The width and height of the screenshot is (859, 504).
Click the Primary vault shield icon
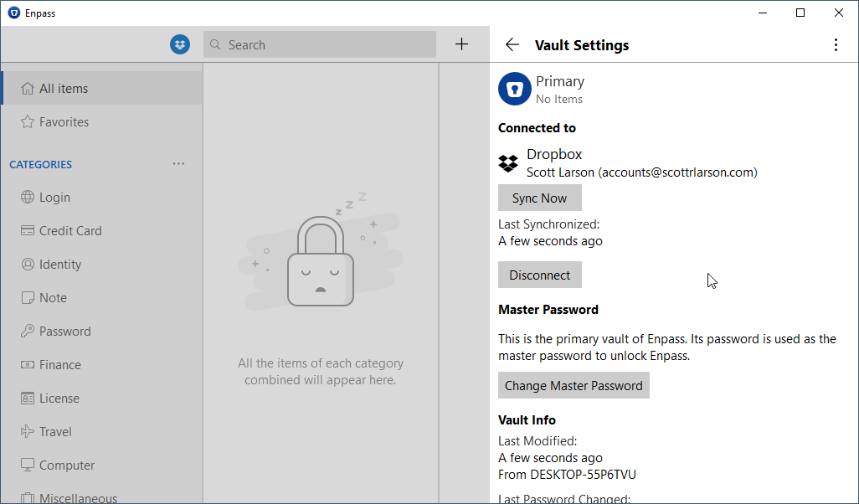click(x=515, y=89)
